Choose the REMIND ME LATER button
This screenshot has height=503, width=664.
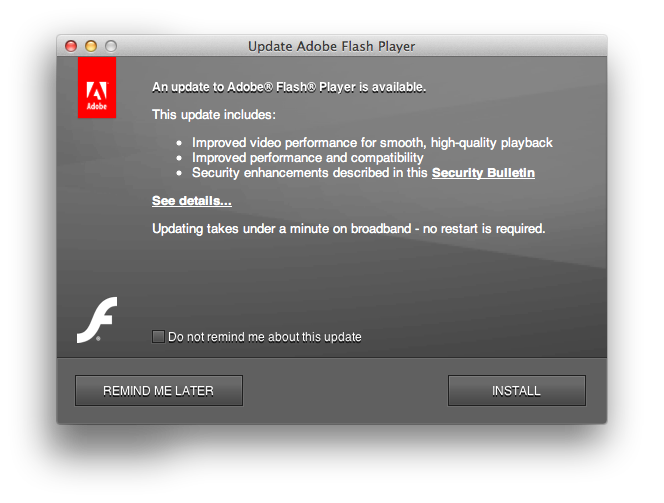tap(159, 390)
